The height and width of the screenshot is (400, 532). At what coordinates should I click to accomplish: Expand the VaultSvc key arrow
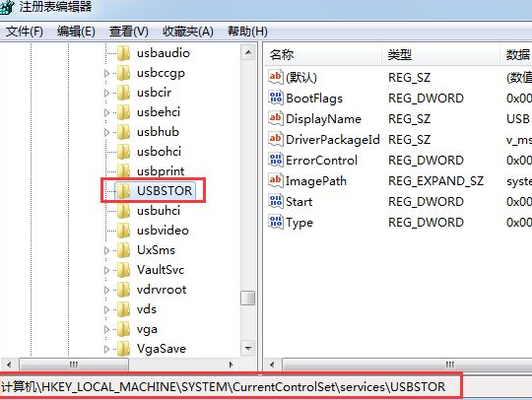[106, 270]
